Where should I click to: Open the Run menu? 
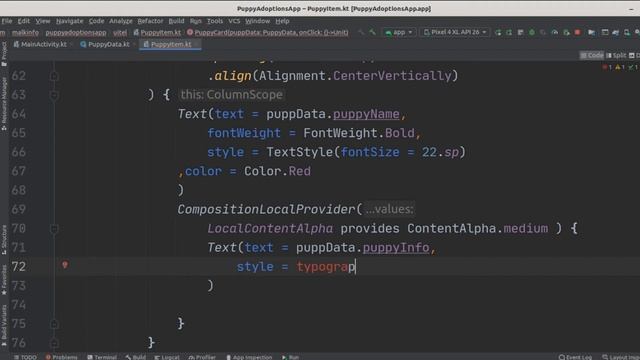(x=196, y=21)
